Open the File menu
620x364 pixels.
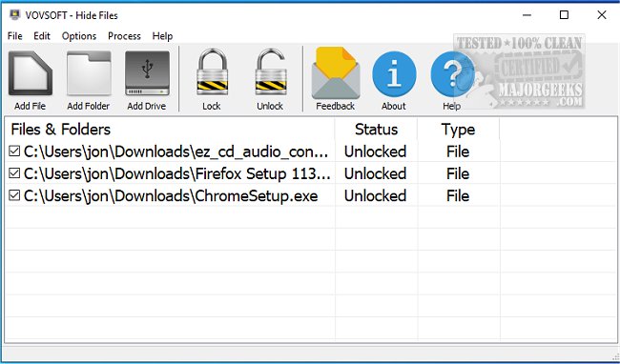point(15,36)
